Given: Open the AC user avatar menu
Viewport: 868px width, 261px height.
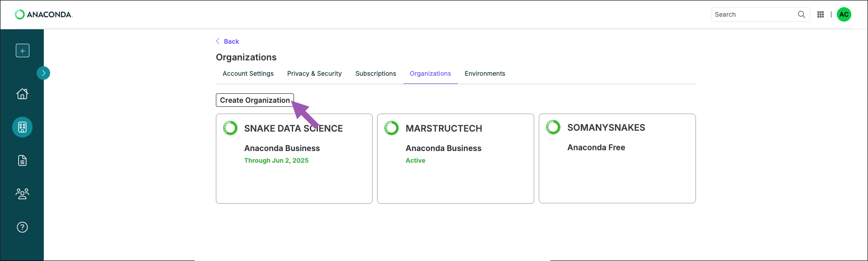Looking at the screenshot, I should click(844, 14).
